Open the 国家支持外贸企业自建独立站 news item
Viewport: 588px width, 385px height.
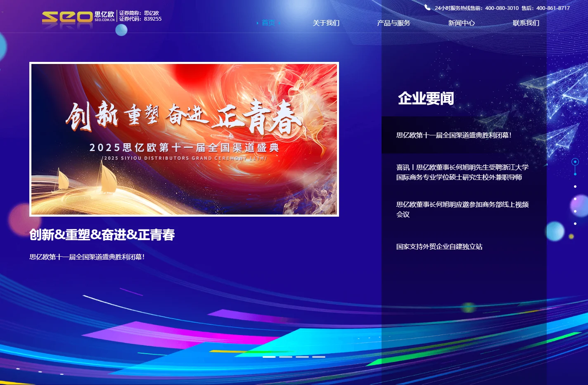coord(439,246)
